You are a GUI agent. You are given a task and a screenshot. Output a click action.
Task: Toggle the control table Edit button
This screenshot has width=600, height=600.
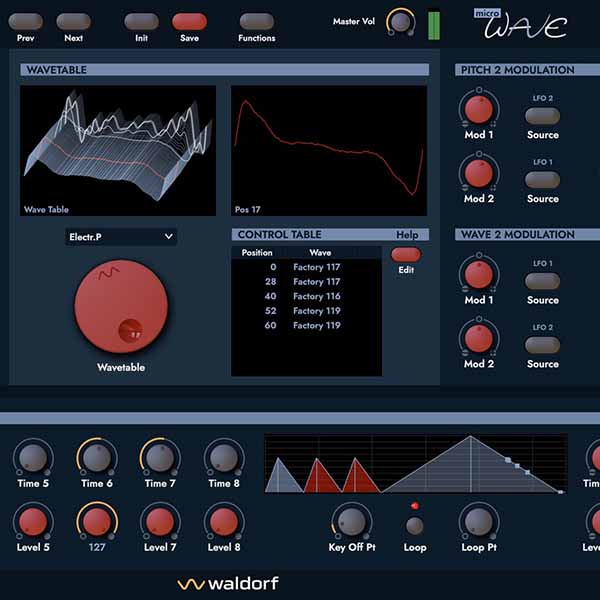(x=406, y=255)
